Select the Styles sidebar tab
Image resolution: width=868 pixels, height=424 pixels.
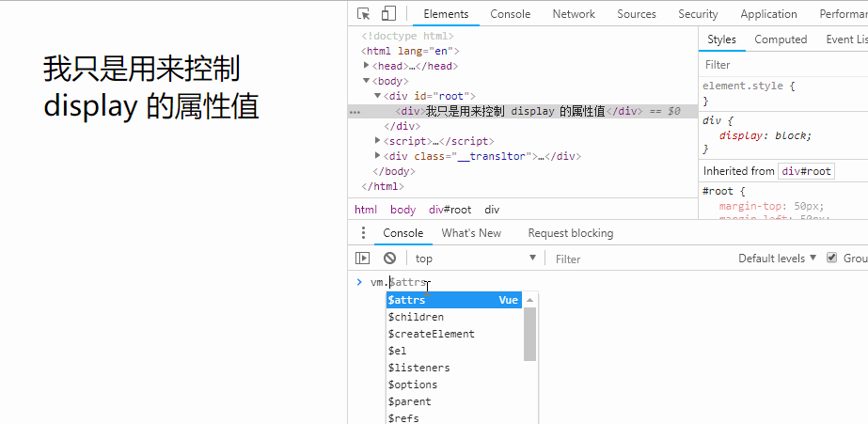722,39
